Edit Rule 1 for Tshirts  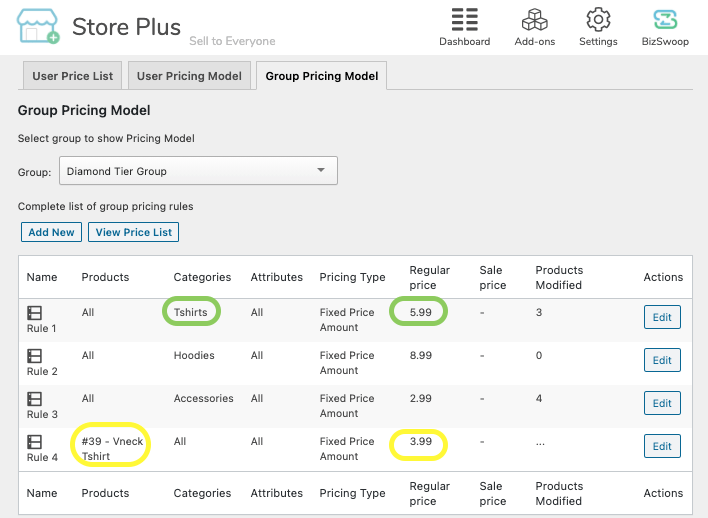pos(662,317)
